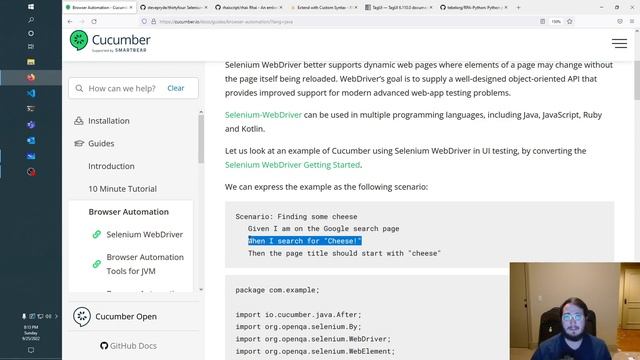Click the sidebar navigation scrollbar thumb
This screenshot has width=640, height=360.
pyautogui.click(x=201, y=139)
